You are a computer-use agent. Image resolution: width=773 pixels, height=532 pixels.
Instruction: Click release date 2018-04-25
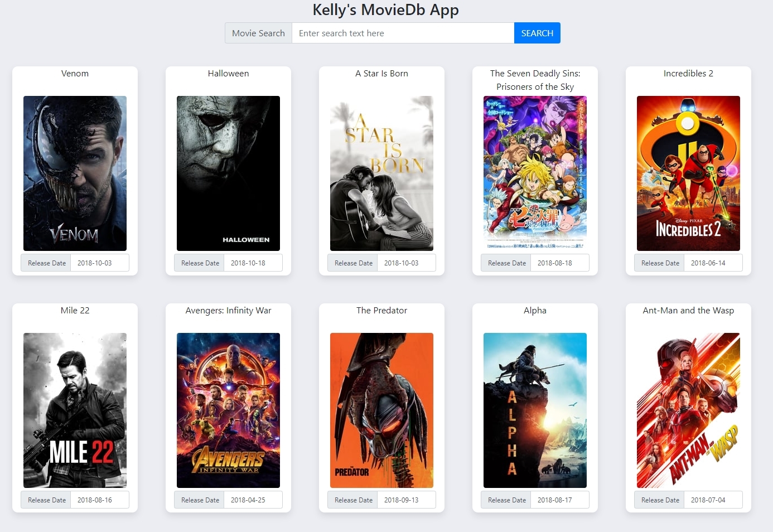click(253, 500)
